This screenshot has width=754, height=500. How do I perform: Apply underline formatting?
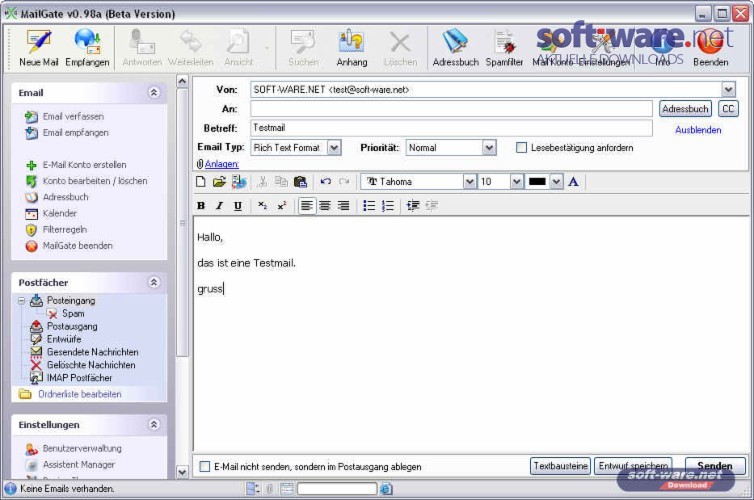238,206
